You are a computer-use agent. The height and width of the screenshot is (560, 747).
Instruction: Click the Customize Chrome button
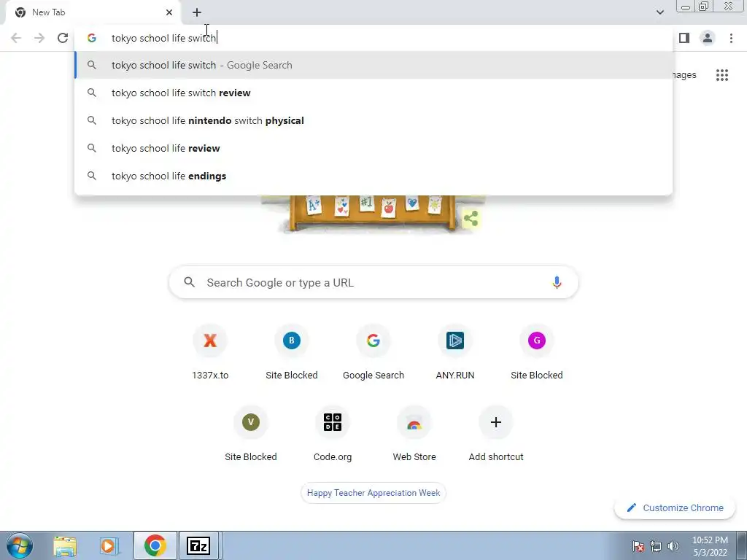[675, 507]
